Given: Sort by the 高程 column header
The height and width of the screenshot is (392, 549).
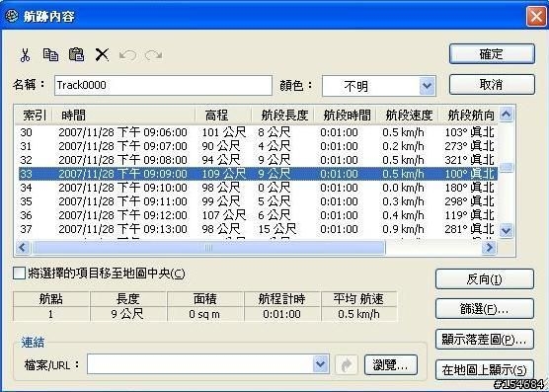Looking at the screenshot, I should pyautogui.click(x=223, y=116).
